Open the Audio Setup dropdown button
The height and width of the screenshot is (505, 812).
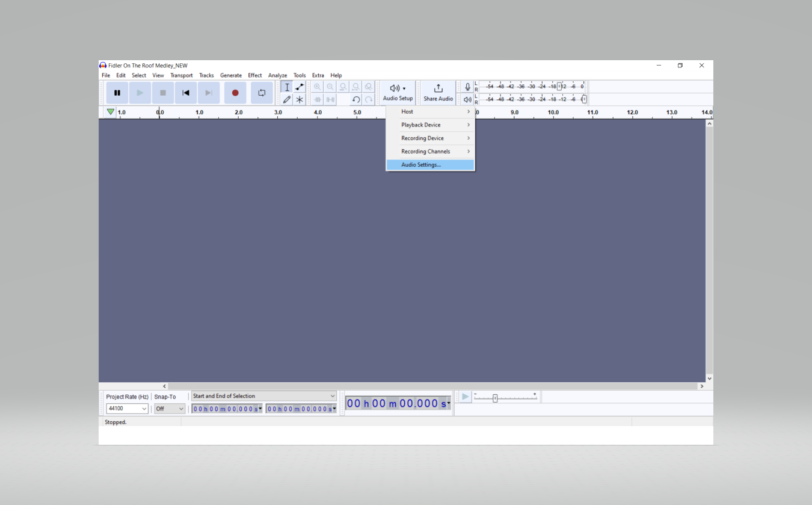[x=398, y=93]
